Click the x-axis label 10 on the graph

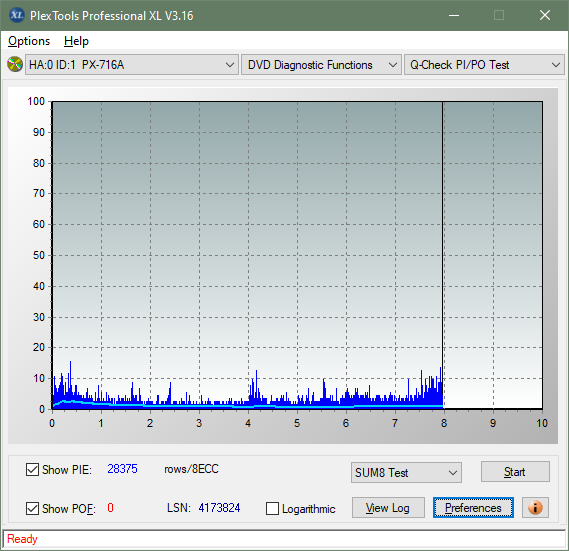tap(542, 423)
